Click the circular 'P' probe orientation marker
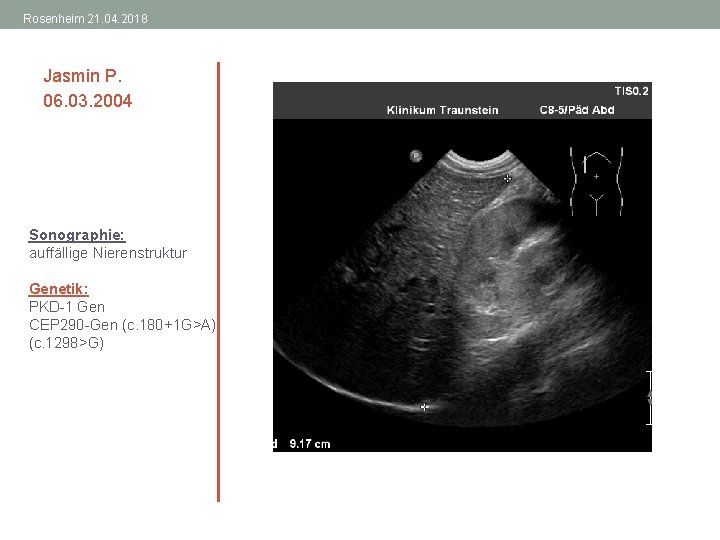The width and height of the screenshot is (720, 540). 416,156
